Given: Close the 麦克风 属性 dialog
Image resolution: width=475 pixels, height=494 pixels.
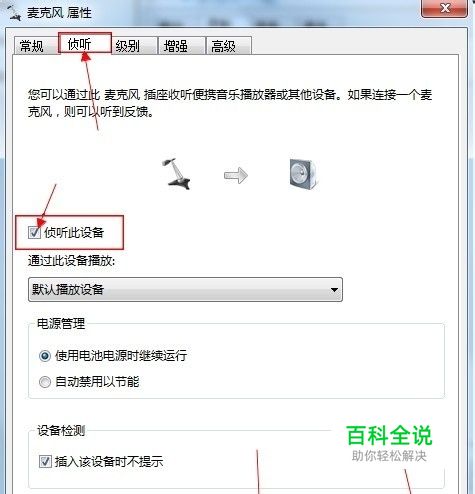Looking at the screenshot, I should click(445, 8).
